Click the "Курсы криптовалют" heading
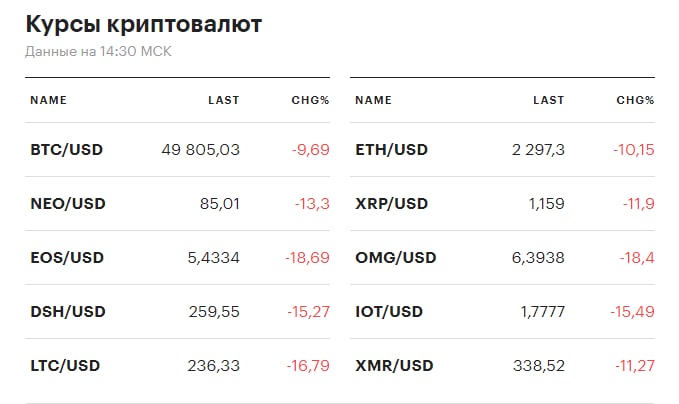679x404 pixels. [144, 25]
